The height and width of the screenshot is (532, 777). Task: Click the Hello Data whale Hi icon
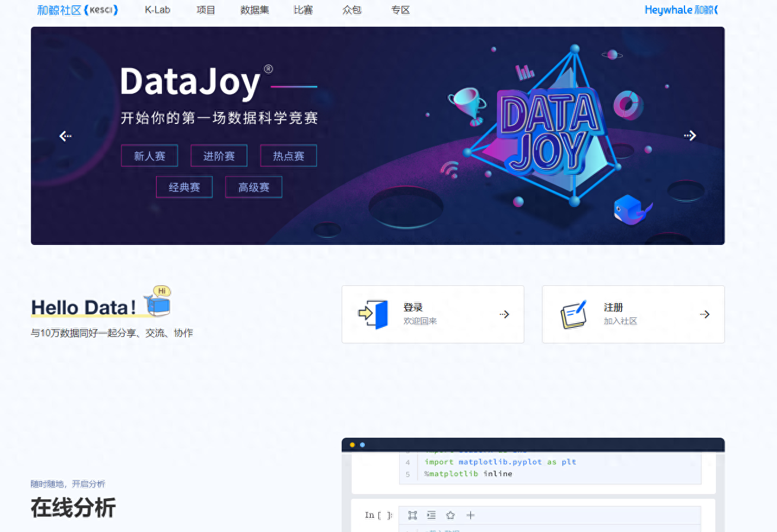click(158, 300)
